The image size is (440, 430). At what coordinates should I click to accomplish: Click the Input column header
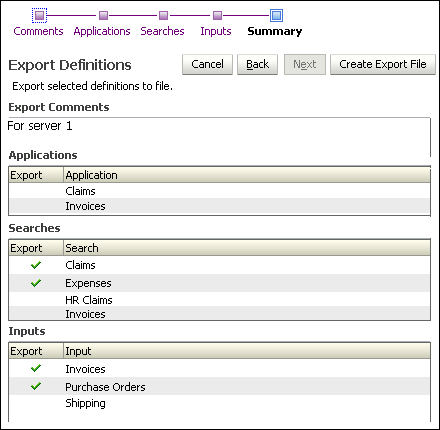247,351
